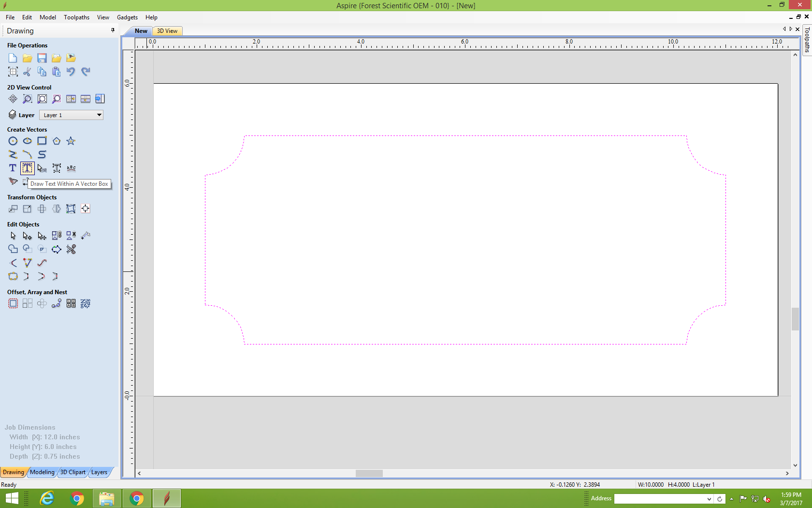Switch to the 3D View tab

(x=167, y=31)
